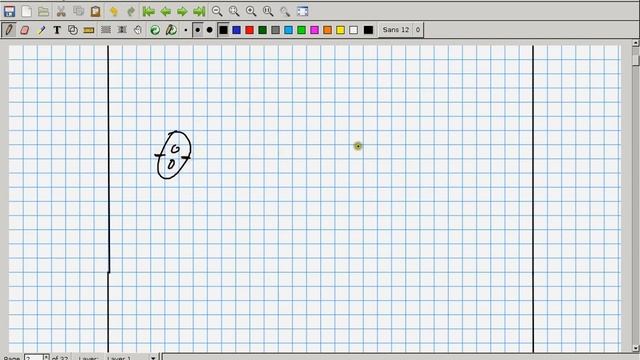The height and width of the screenshot is (360, 640).
Task: Click vertical scrollbar down arrow
Action: (x=636, y=348)
